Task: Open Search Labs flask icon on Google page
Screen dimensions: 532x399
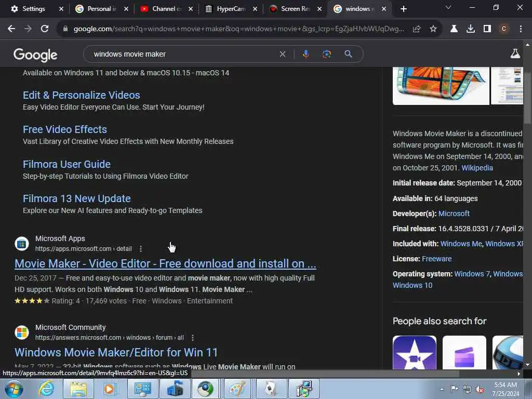Action: point(515,54)
